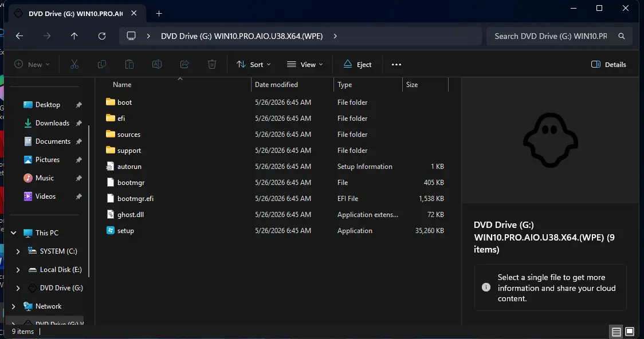Screen dimensions: 644x339
Task: Select the support folder row
Action: pyautogui.click(x=275, y=150)
